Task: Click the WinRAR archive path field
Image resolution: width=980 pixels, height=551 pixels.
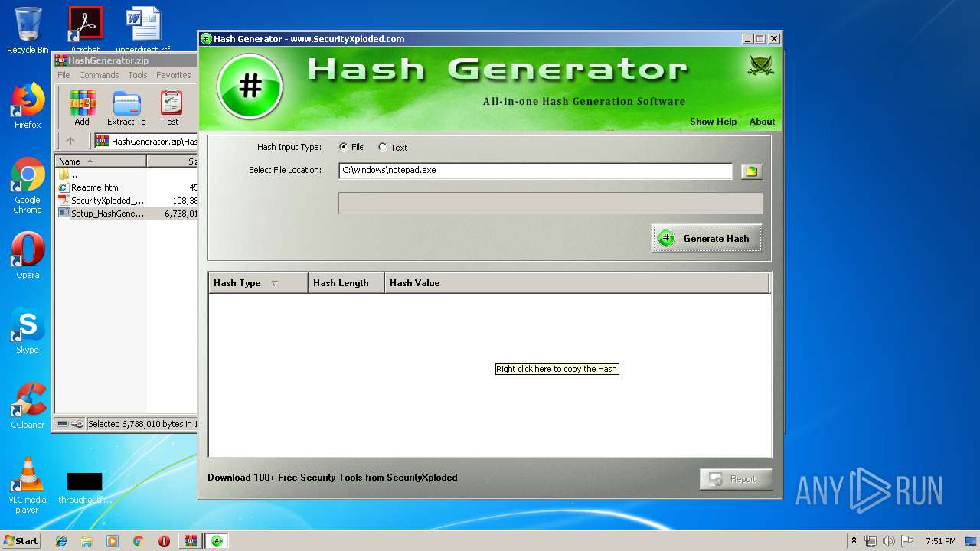Action: (145, 141)
